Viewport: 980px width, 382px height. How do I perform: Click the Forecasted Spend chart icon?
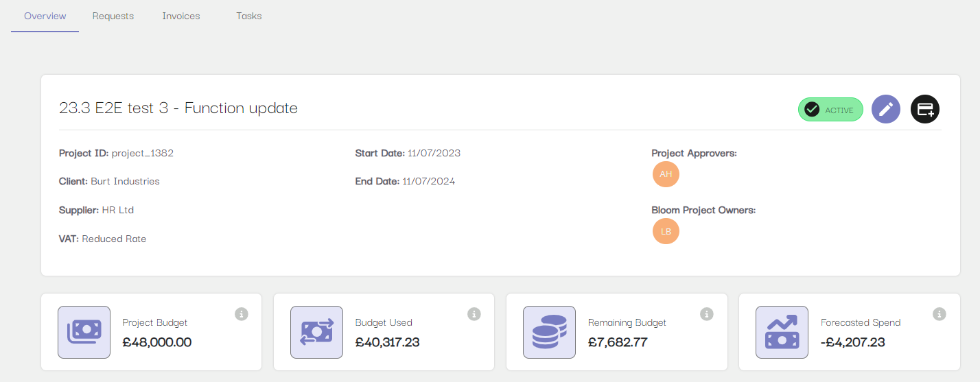tap(782, 332)
